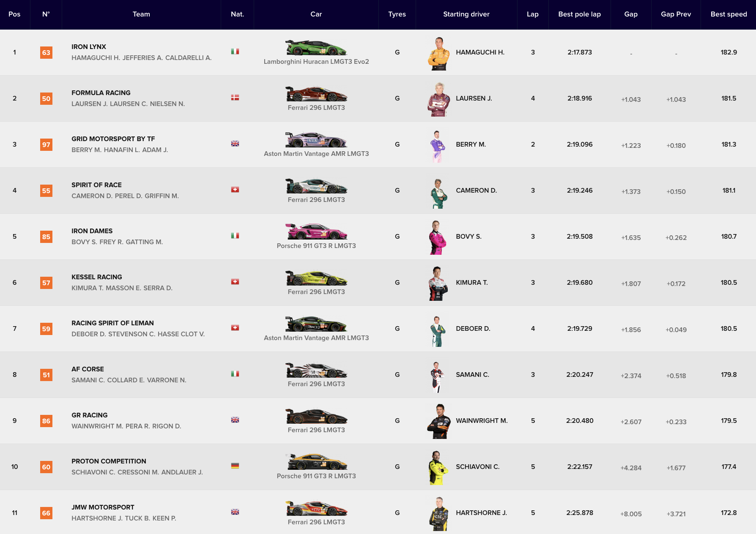Click SAMANI C. starting driver name

click(472, 375)
